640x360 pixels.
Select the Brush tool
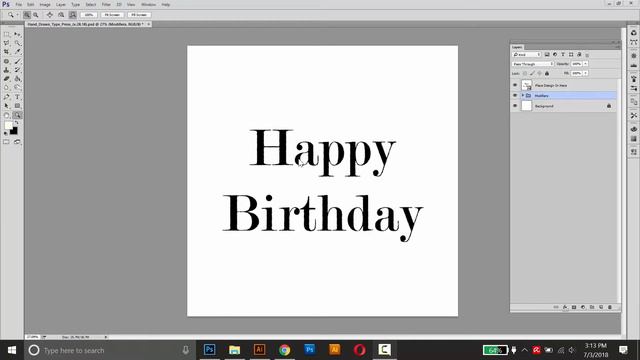(17, 61)
